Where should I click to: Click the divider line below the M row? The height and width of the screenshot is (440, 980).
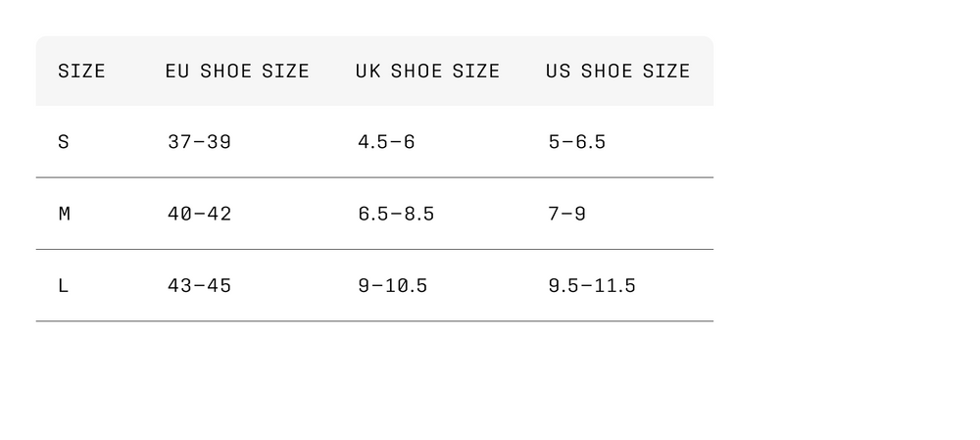(x=374, y=249)
